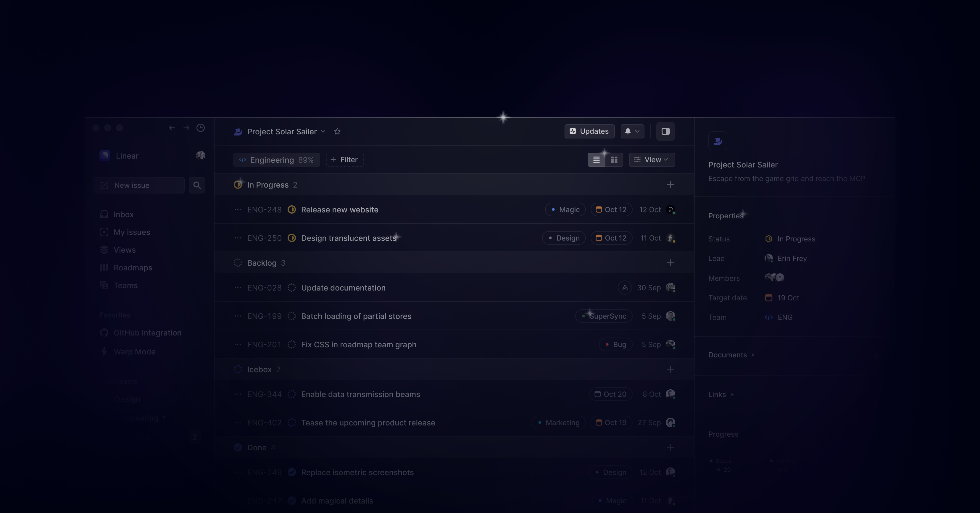Open the View options dropdown

pos(652,160)
